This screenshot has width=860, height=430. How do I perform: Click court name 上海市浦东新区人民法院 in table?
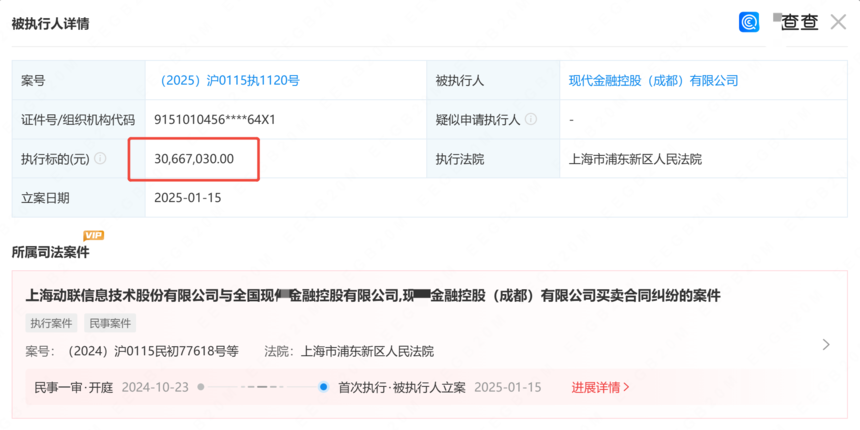[x=635, y=159]
